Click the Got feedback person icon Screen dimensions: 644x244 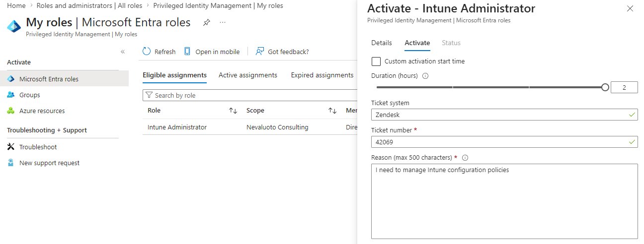pos(260,52)
